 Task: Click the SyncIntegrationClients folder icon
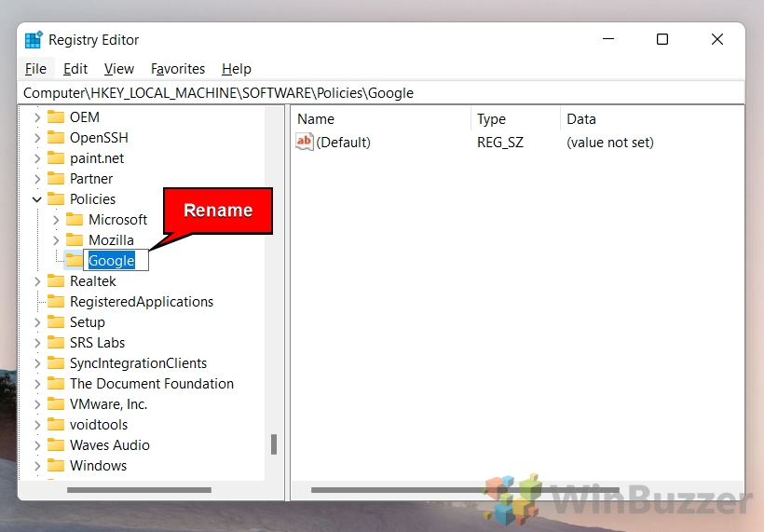56,362
